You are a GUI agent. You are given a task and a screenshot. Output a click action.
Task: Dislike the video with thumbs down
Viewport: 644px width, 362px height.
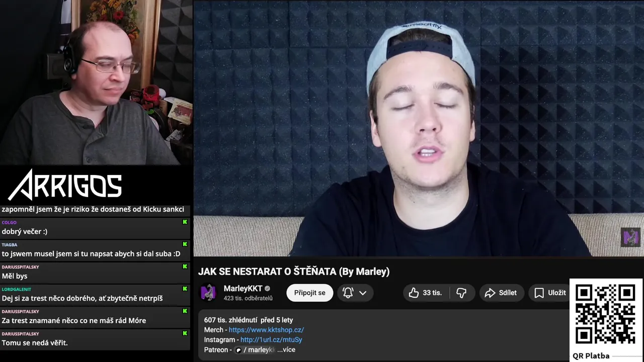point(461,293)
